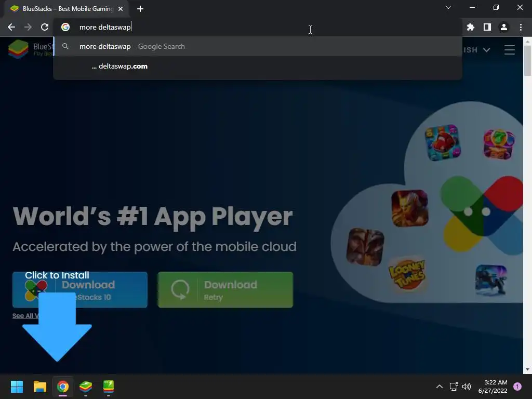532x399 pixels.
Task: Click the green Download Retry button
Action: 225,290
